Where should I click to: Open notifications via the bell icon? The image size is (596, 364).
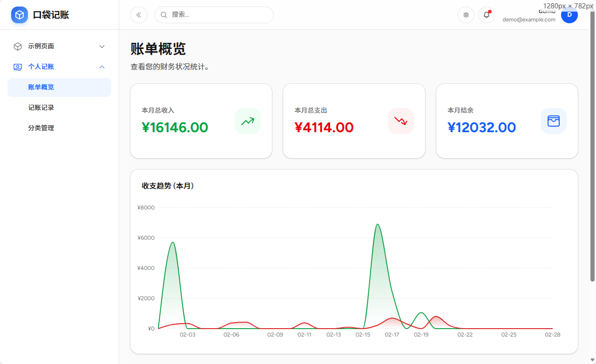pos(486,15)
